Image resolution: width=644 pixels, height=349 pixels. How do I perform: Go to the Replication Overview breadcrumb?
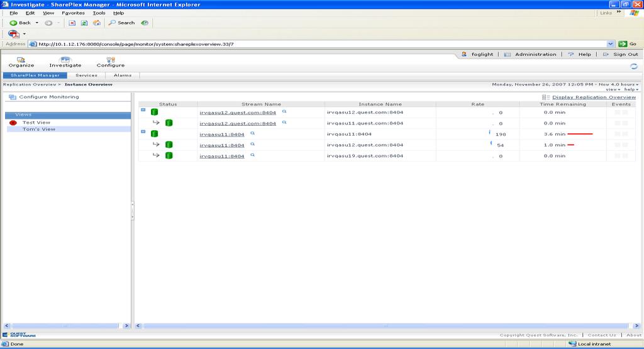pos(30,84)
